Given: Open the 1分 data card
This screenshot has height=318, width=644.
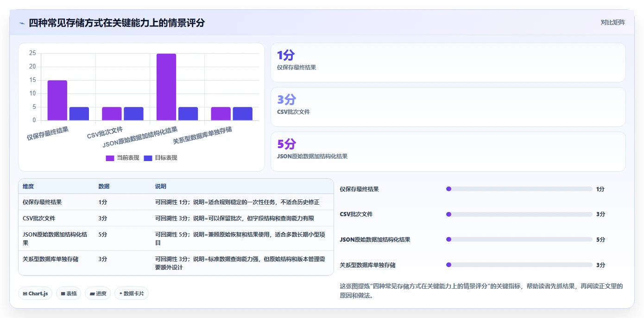Looking at the screenshot, I should tap(448, 62).
